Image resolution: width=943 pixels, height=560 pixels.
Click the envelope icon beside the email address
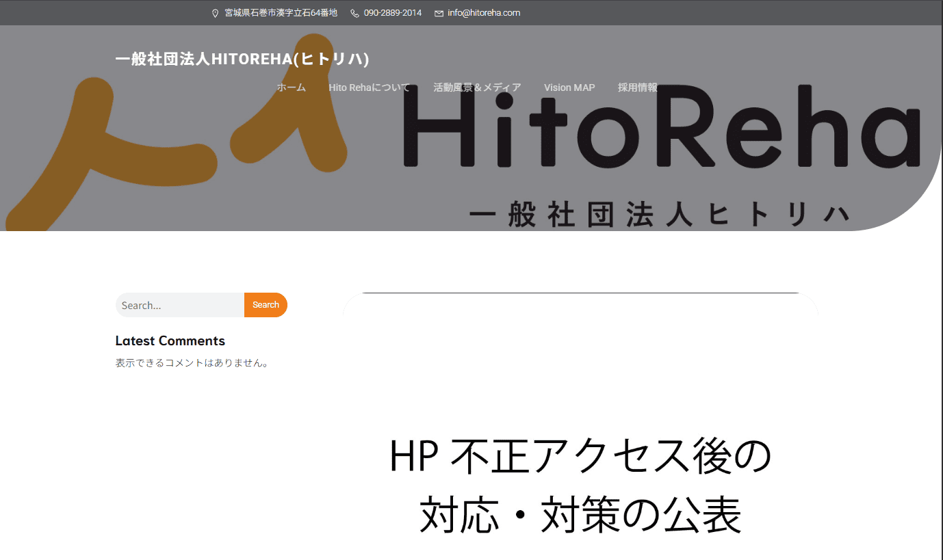pos(439,13)
